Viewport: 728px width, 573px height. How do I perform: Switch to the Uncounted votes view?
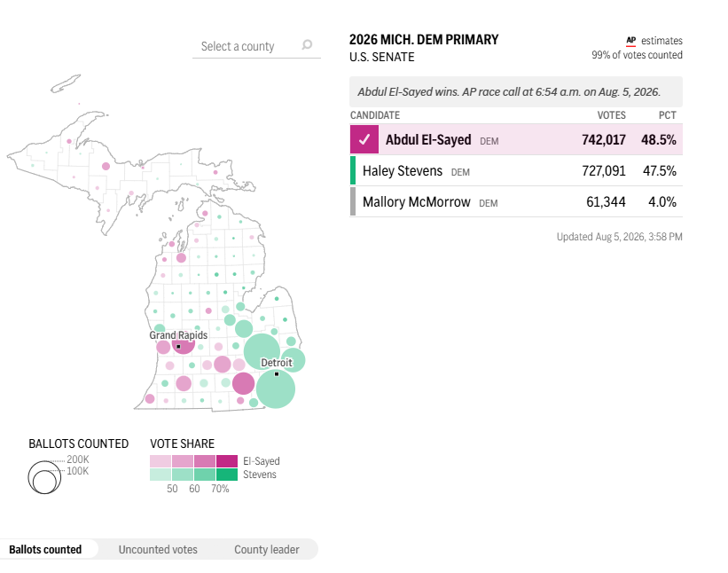pyautogui.click(x=158, y=549)
